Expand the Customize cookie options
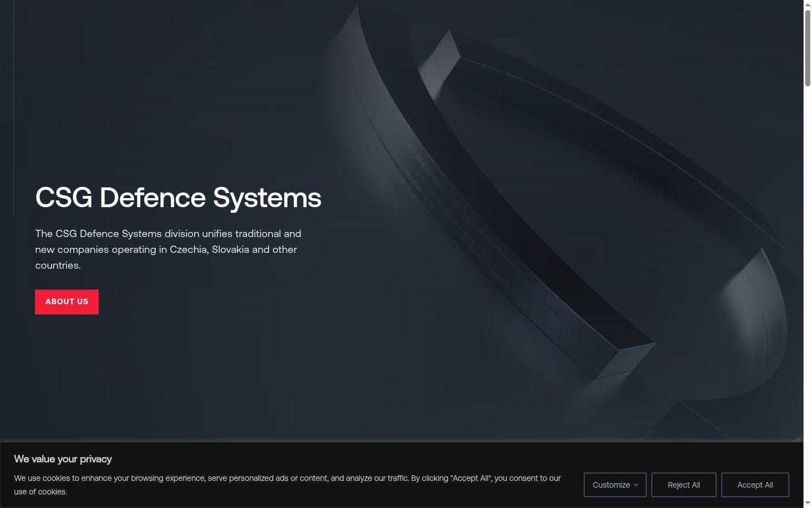 (x=615, y=485)
